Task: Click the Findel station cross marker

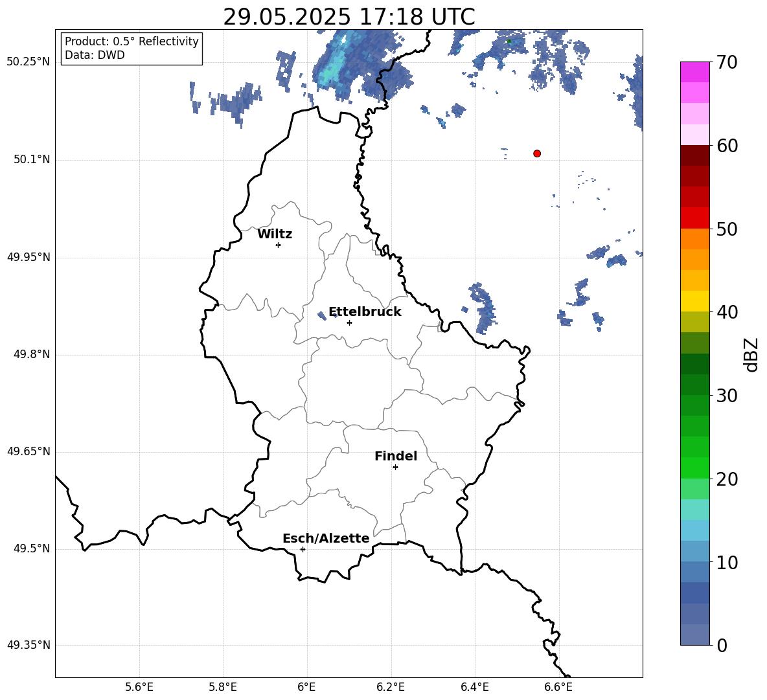Action: pos(395,468)
